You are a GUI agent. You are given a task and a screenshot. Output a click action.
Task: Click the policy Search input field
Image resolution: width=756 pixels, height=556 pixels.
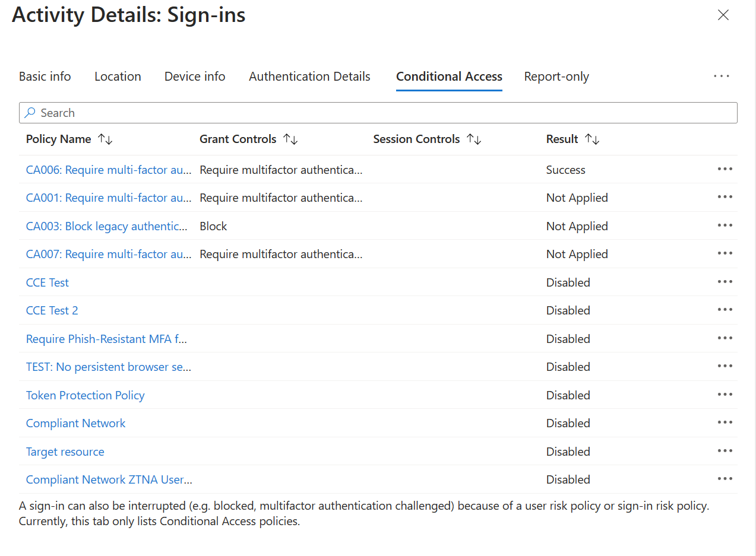378,113
